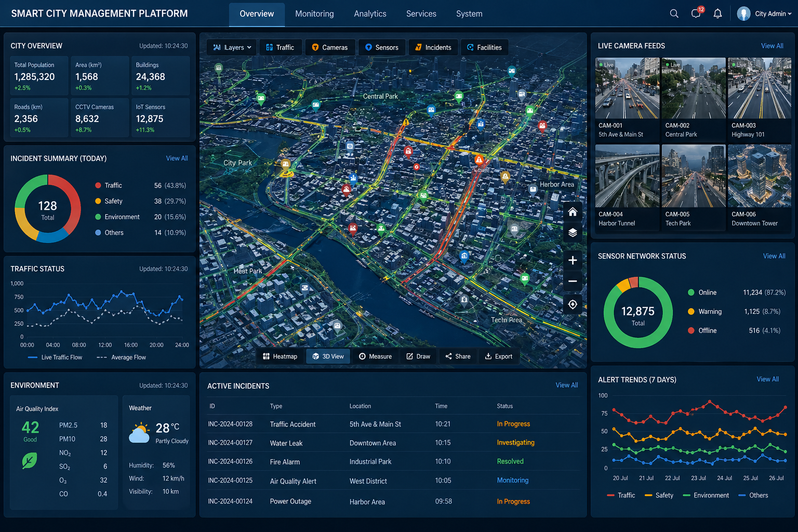Toggle the Cameras layer on the map
Screen dimensions: 798x532
click(x=330, y=47)
